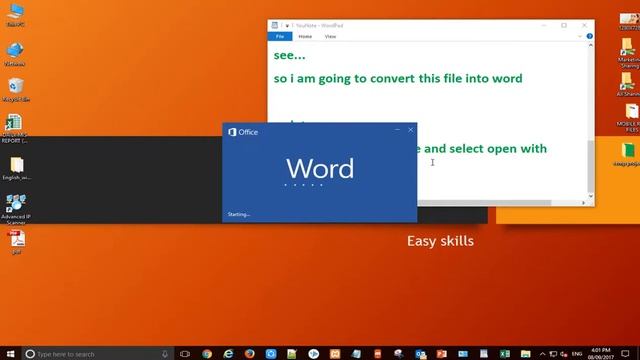Click the taskbar search box
Viewport: 640px width, 360px height.
pyautogui.click(x=98, y=353)
